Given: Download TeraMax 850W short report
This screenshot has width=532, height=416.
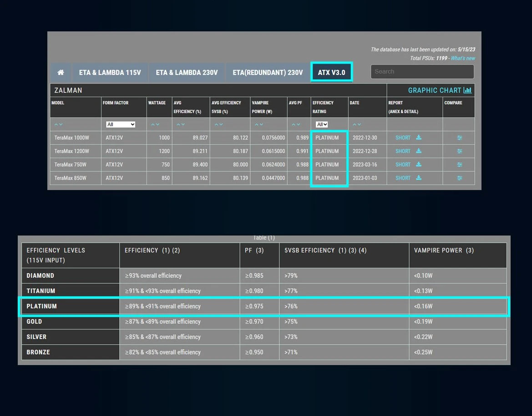Looking at the screenshot, I should point(419,178).
